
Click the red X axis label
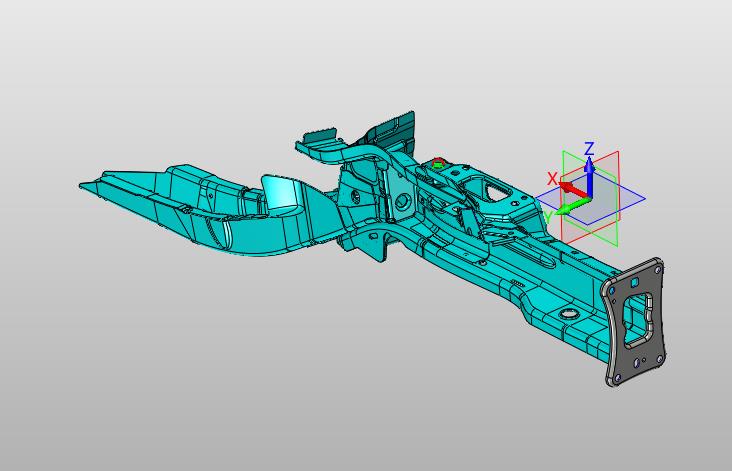click(x=552, y=179)
